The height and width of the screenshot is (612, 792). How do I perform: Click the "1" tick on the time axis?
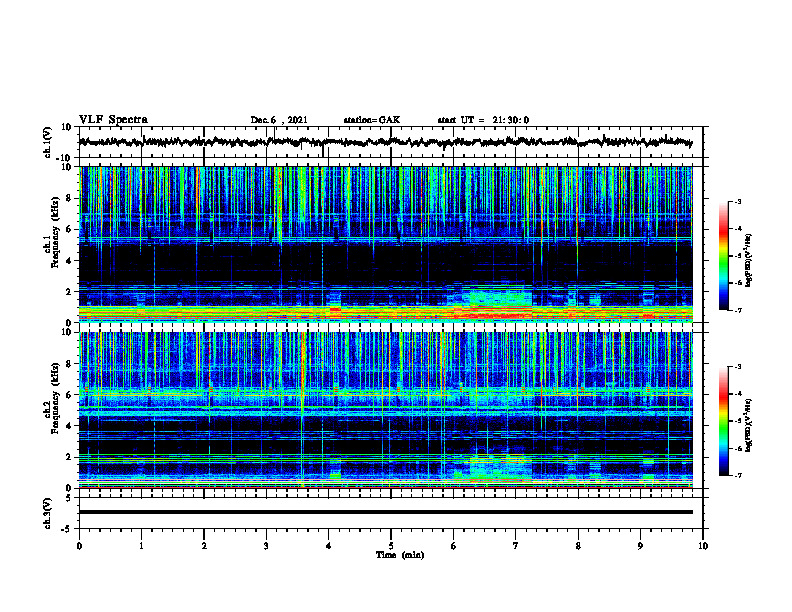pyautogui.click(x=141, y=546)
